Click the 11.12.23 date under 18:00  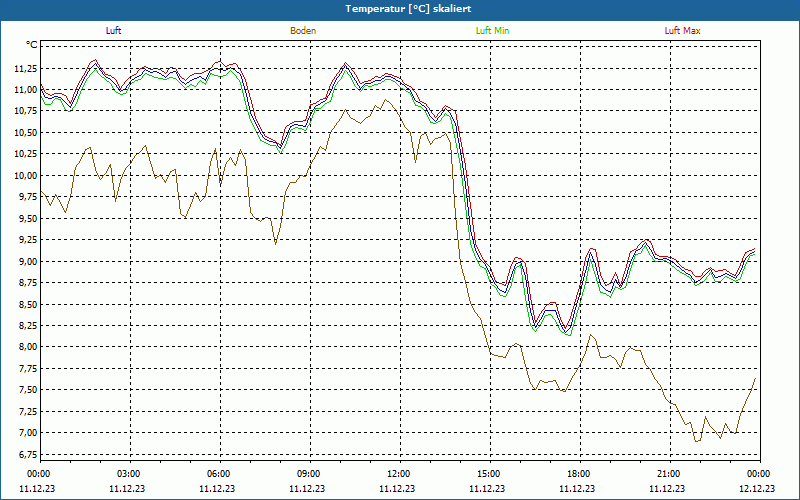pos(577,488)
